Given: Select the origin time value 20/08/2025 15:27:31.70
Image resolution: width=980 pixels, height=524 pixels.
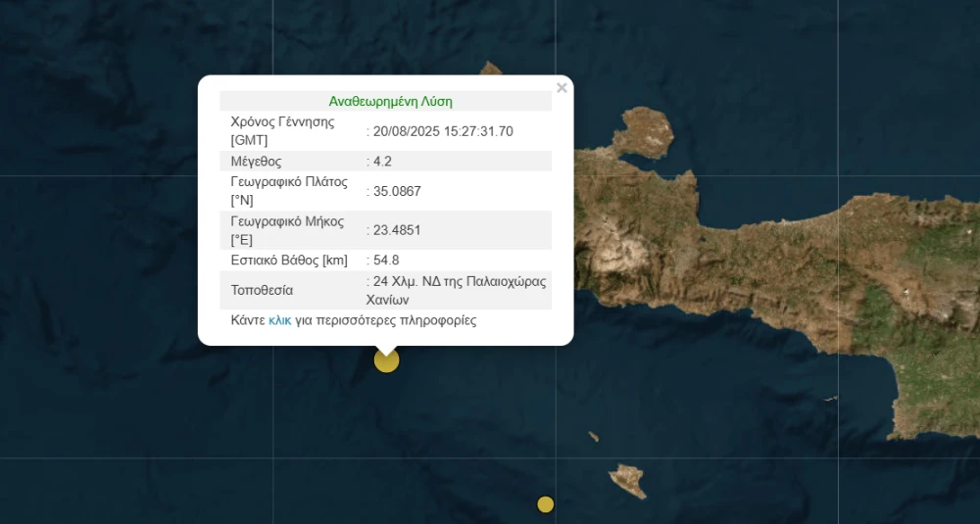Looking at the screenshot, I should tap(443, 131).
